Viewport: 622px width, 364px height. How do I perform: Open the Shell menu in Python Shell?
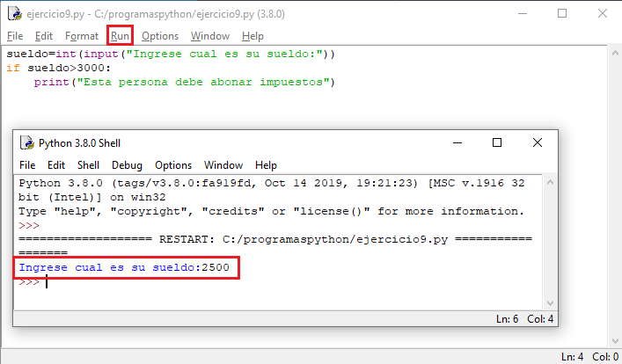(88, 165)
